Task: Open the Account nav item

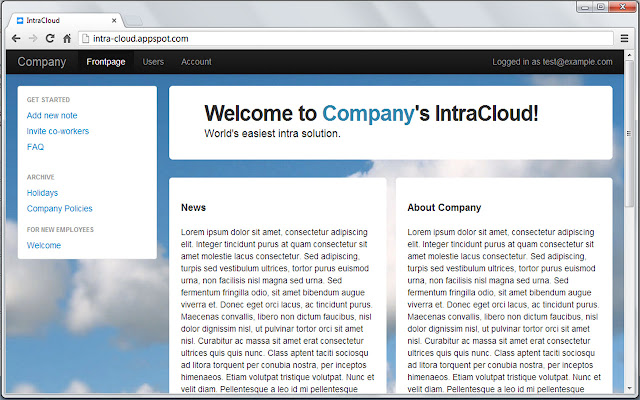Action: [196, 62]
